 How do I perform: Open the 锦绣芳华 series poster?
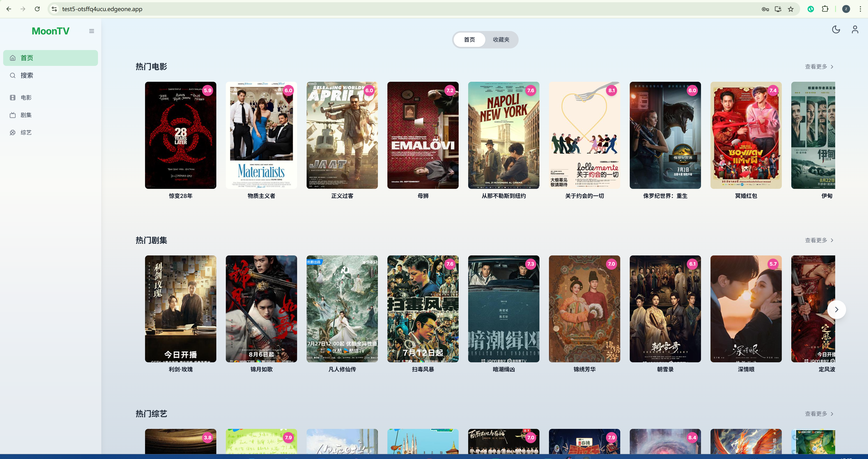click(585, 309)
